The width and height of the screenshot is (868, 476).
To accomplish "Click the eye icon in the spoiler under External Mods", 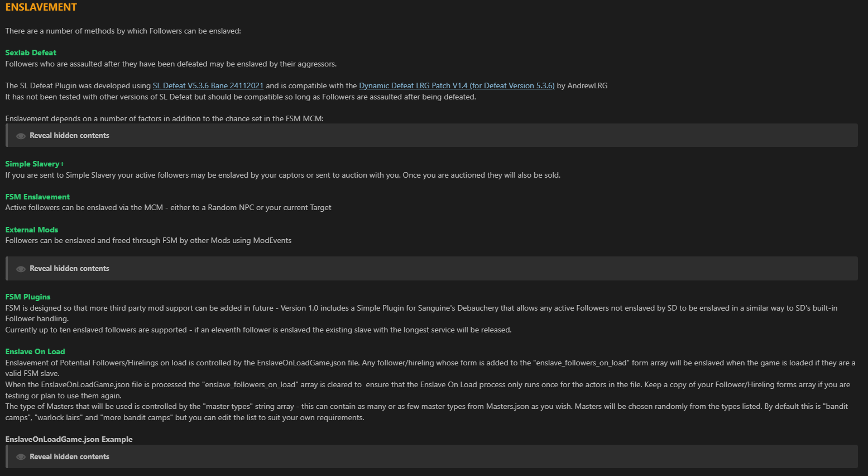I will [x=21, y=269].
